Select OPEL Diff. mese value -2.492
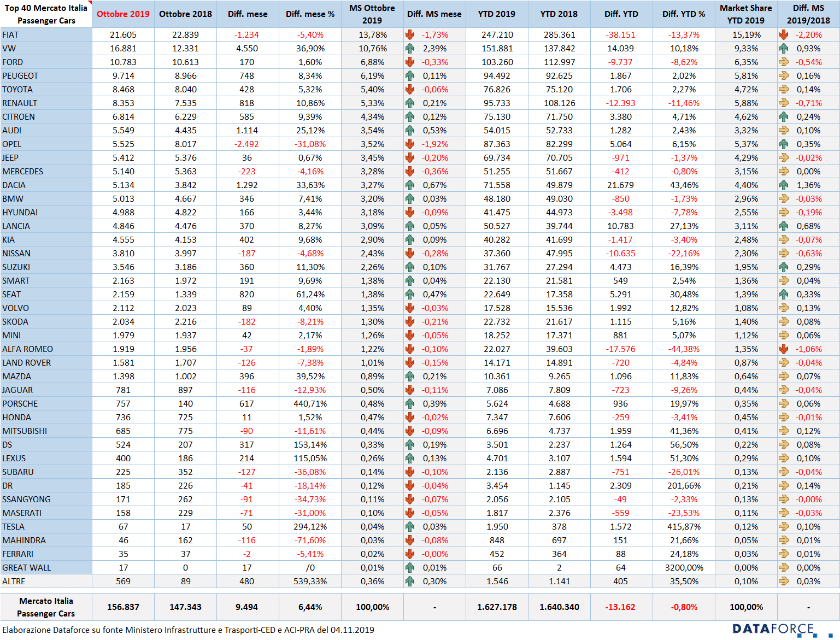840x640 pixels. tap(246, 144)
